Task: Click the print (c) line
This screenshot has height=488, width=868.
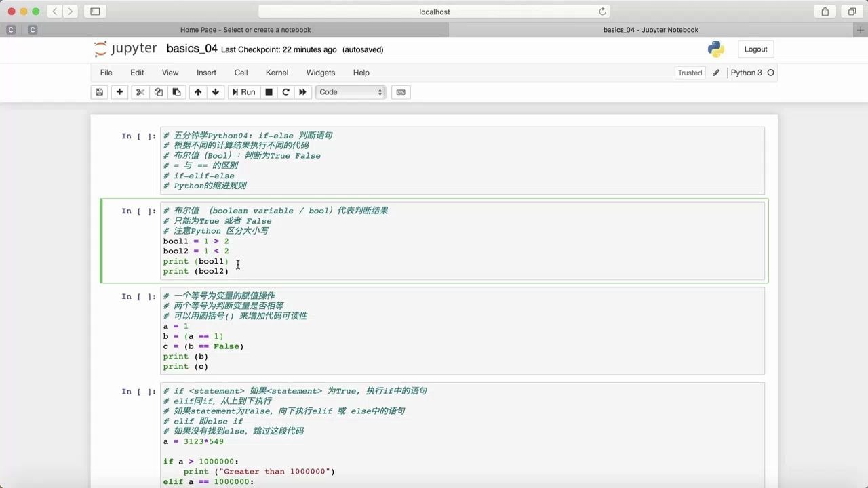Action: click(x=186, y=367)
